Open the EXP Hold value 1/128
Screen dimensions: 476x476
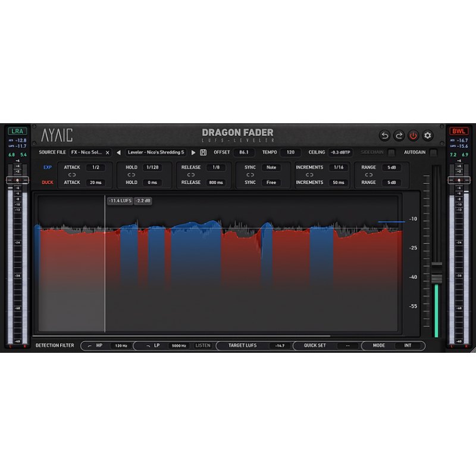click(152, 167)
